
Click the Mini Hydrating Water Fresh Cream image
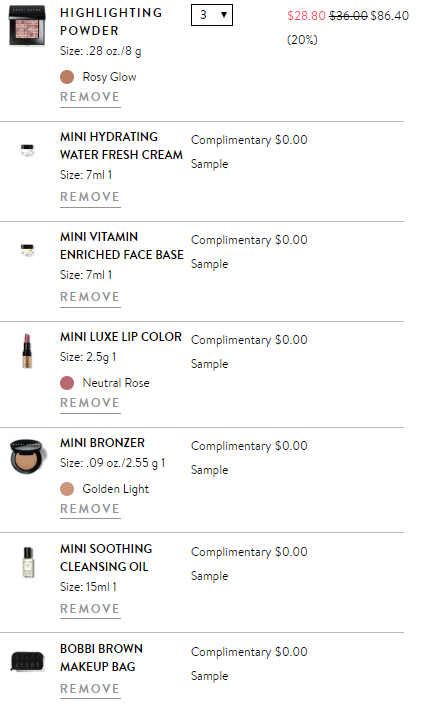[x=28, y=150]
